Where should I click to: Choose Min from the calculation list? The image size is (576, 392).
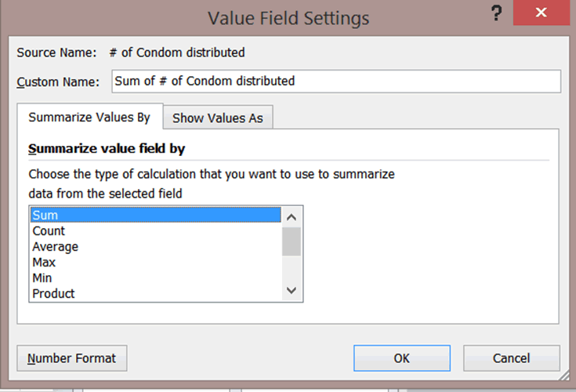point(156,278)
